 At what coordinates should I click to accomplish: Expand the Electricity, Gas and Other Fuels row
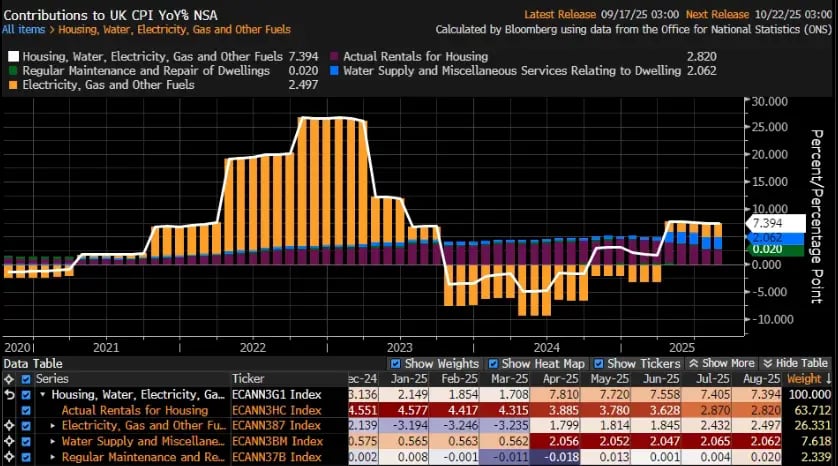point(53,426)
